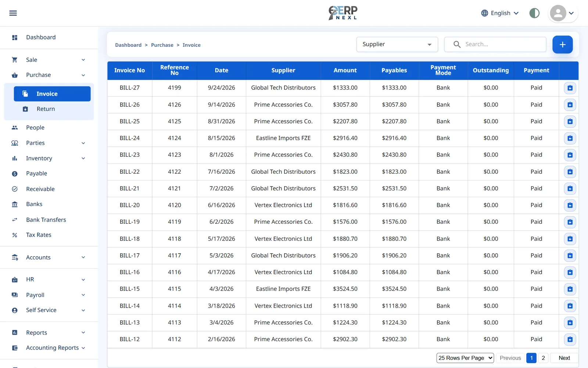Viewport: 588px width, 368px height.
Task: Click the blue add invoice plus button
Action: [x=562, y=45]
